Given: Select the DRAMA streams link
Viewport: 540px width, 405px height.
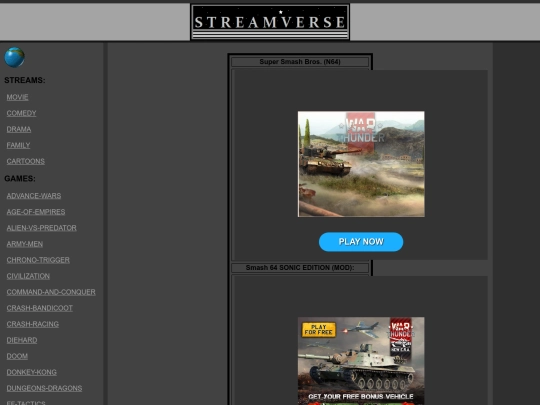Looking at the screenshot, I should click(19, 129).
